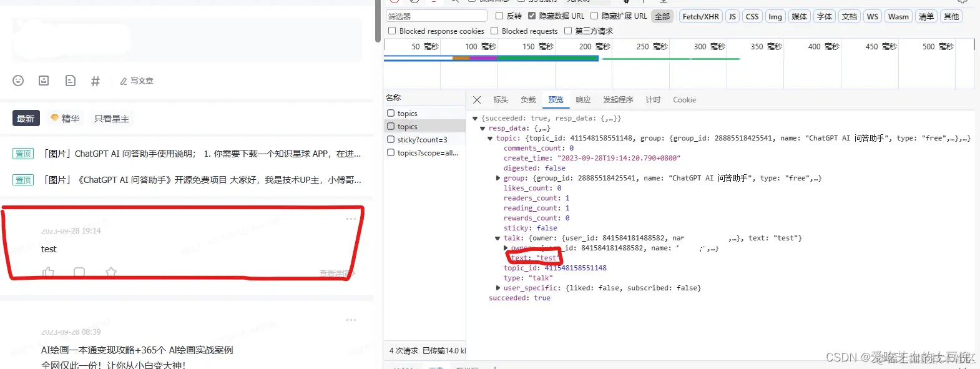Filter requests by 字体
Viewport: 980px width, 369px height.
pyautogui.click(x=825, y=17)
